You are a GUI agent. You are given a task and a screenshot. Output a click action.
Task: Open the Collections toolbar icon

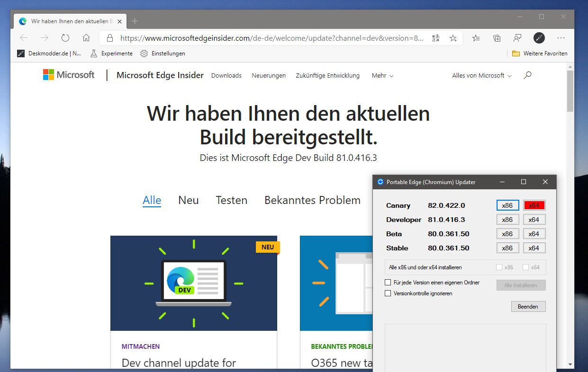coord(497,38)
